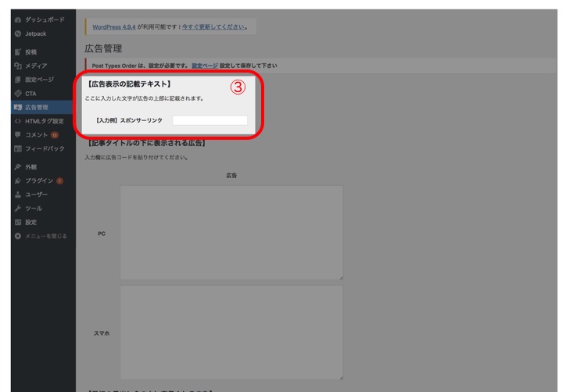Click the スポンサーリンク text input field

[x=210, y=120]
